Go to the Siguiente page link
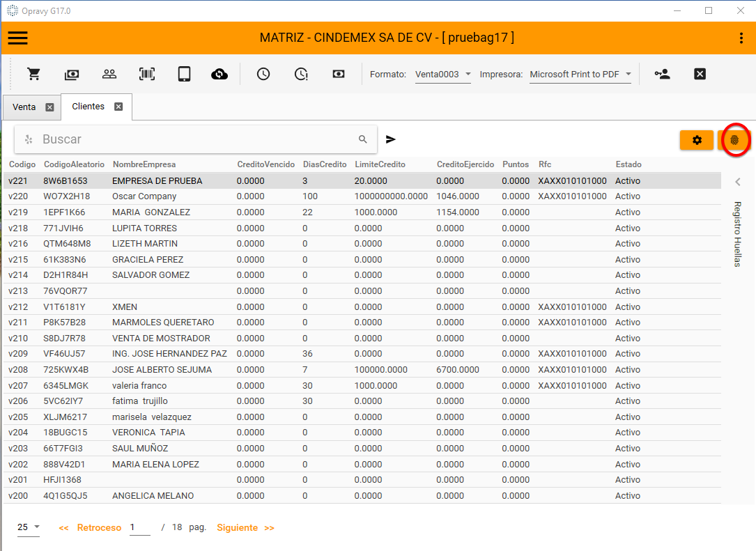The width and height of the screenshot is (756, 551). click(237, 527)
